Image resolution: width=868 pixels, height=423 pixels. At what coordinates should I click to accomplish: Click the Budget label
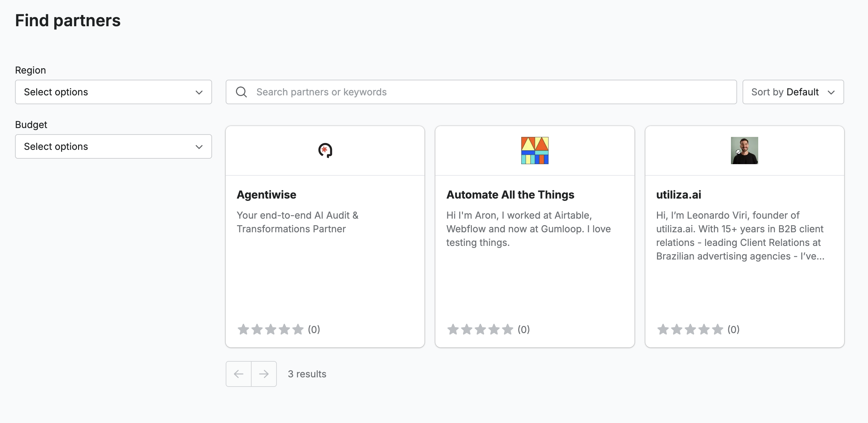pyautogui.click(x=31, y=125)
